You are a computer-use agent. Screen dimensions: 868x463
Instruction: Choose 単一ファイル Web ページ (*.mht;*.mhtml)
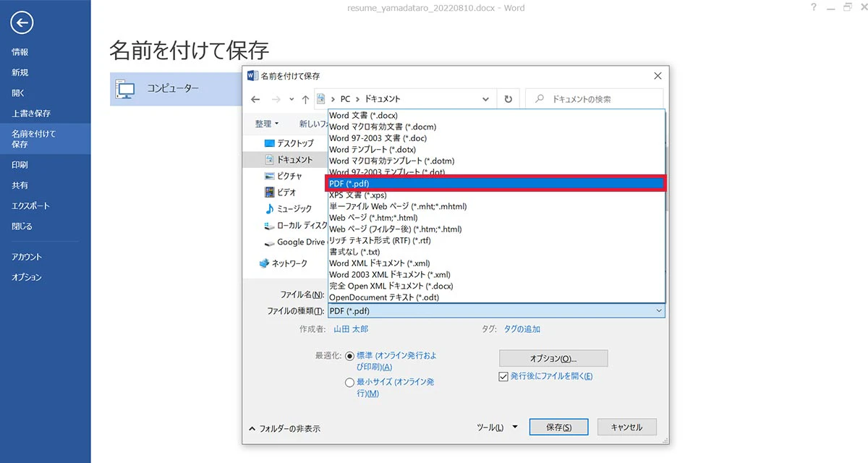[496, 206]
